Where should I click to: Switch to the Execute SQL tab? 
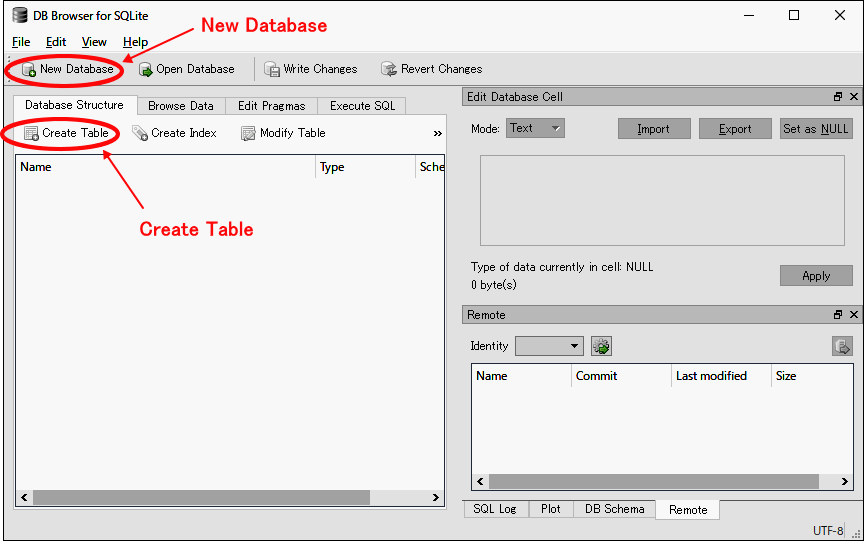point(362,106)
